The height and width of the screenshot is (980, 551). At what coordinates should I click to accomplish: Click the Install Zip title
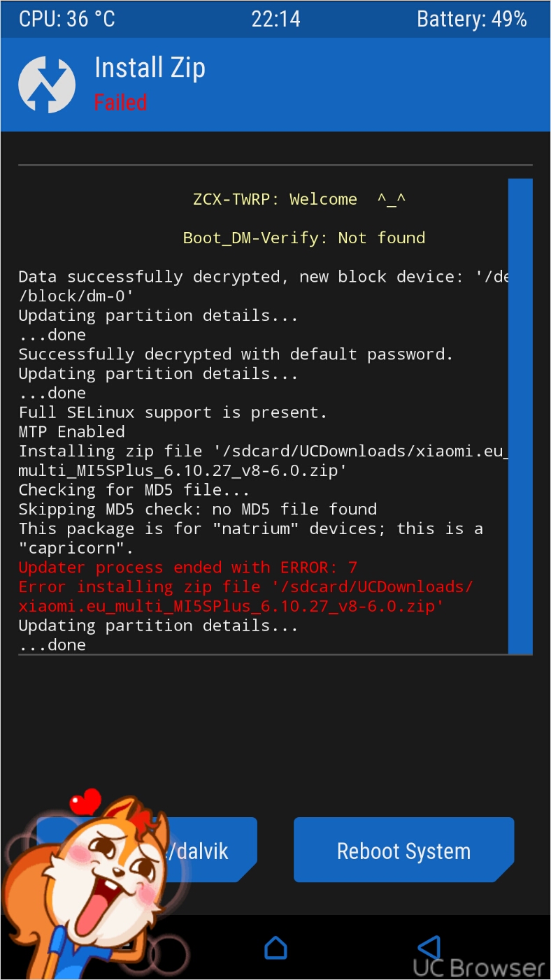click(150, 68)
